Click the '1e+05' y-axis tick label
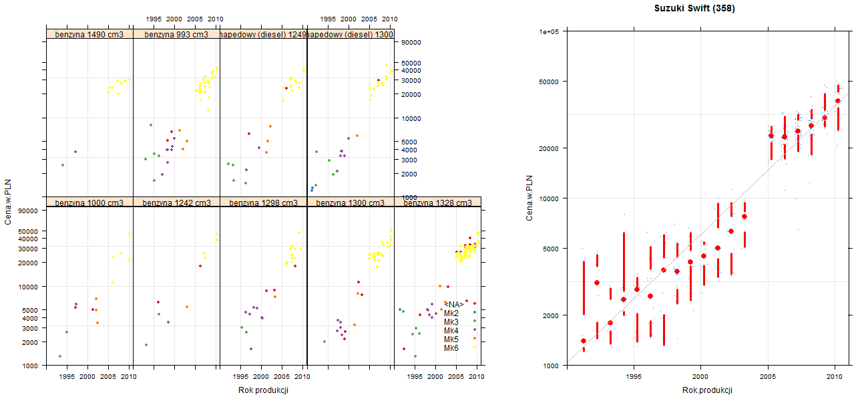The image size is (868, 401). pyautogui.click(x=550, y=31)
